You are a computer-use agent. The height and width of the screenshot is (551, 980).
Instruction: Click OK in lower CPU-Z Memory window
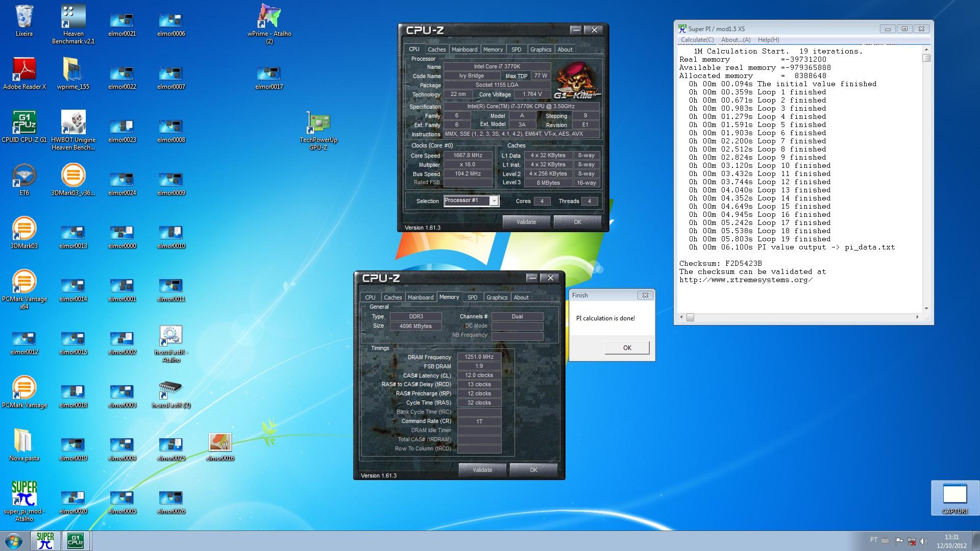point(533,470)
